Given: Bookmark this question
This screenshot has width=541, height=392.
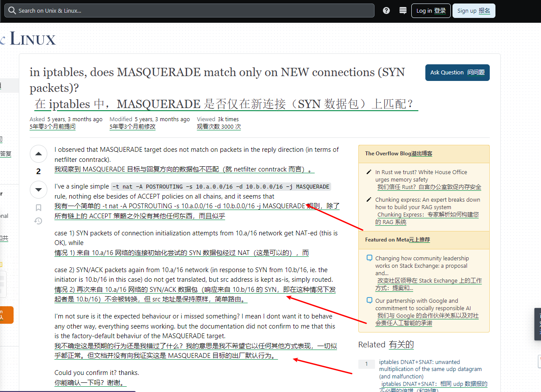Looking at the screenshot, I should point(39,208).
